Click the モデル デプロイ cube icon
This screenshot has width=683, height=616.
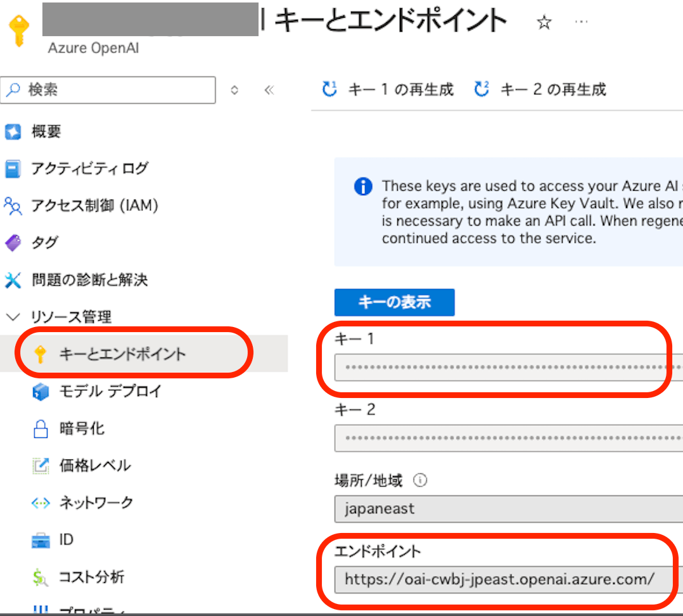coord(41,391)
